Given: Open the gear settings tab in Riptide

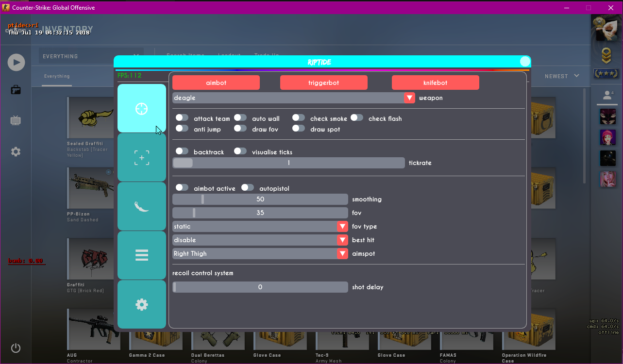Looking at the screenshot, I should (142, 304).
